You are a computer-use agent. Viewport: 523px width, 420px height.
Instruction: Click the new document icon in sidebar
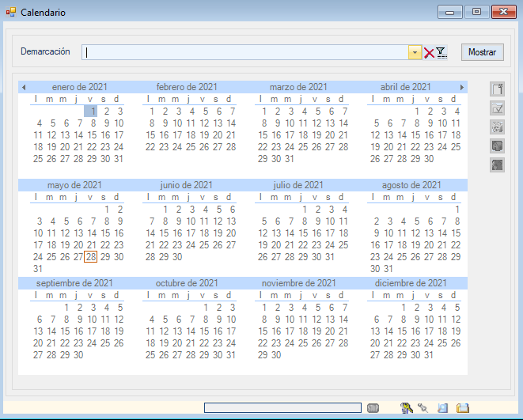click(x=497, y=89)
